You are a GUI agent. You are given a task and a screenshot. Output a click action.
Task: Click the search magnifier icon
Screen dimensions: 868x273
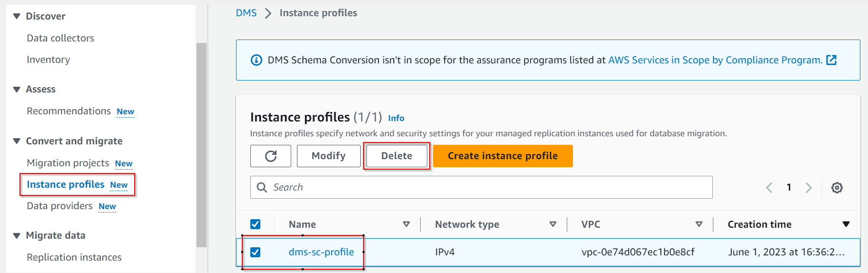point(262,187)
